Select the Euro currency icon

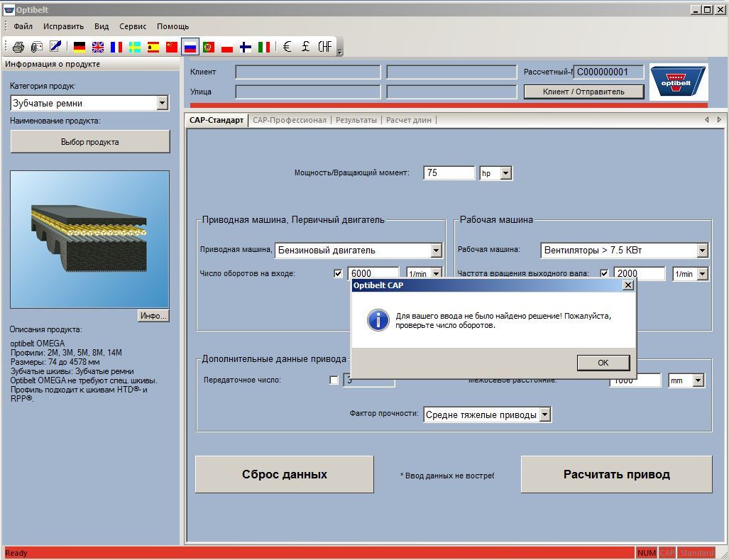click(x=287, y=47)
